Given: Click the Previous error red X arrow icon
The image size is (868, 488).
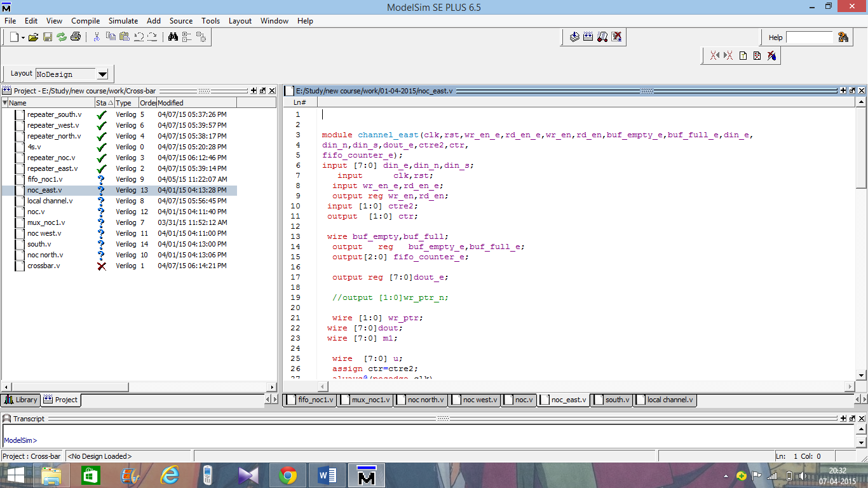Looking at the screenshot, I should coord(715,56).
